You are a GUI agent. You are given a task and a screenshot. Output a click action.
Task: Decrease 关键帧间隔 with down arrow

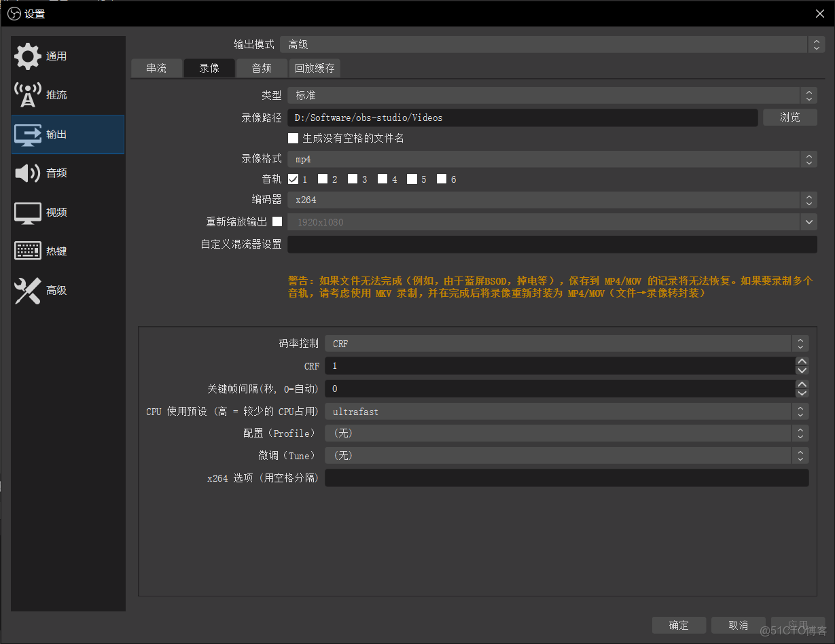tap(802, 393)
